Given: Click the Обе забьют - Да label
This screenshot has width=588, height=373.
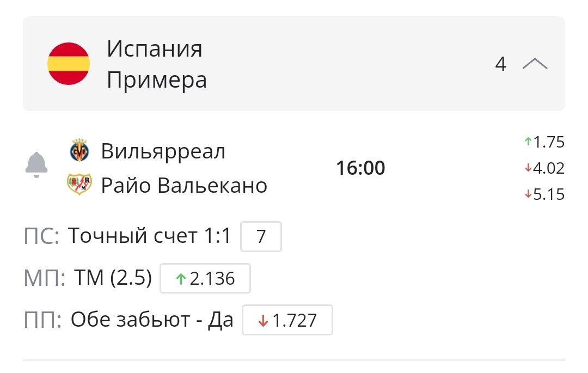Looking at the screenshot, I should tap(152, 320).
